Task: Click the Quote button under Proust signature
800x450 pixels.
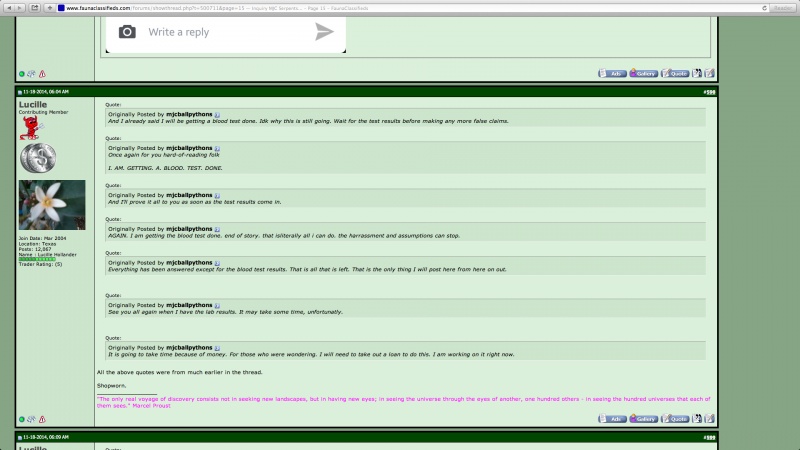Action: [675, 419]
